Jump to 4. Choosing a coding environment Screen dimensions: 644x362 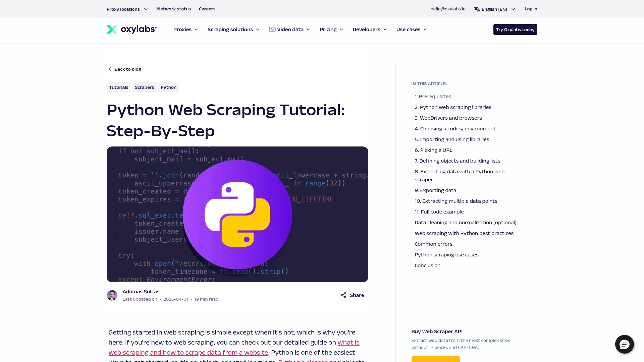pyautogui.click(x=455, y=129)
